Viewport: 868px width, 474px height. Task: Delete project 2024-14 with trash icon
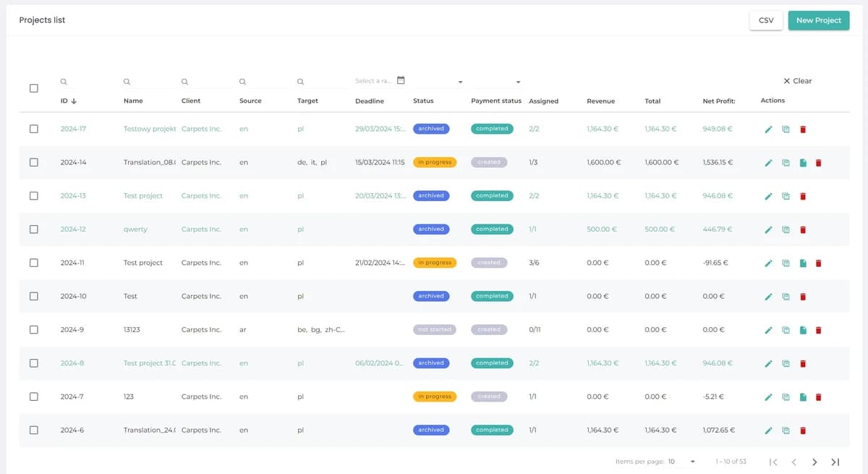click(819, 163)
